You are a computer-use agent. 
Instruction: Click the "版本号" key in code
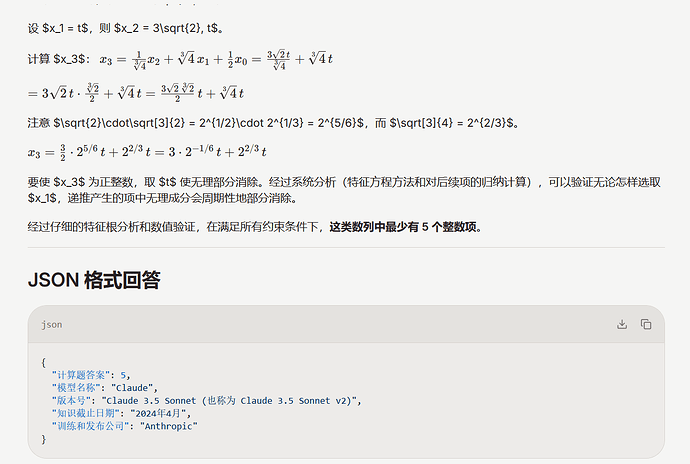(71, 401)
